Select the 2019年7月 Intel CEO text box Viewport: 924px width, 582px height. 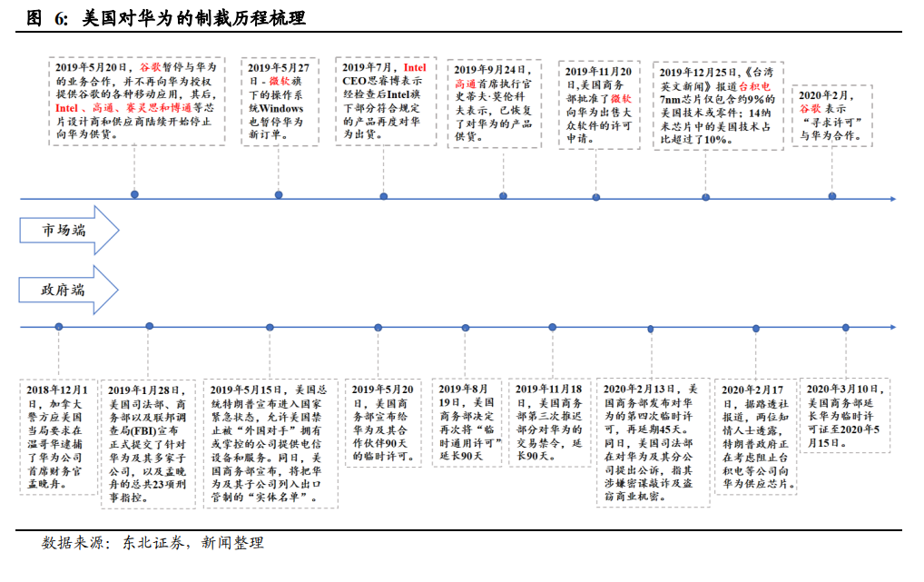click(x=386, y=102)
